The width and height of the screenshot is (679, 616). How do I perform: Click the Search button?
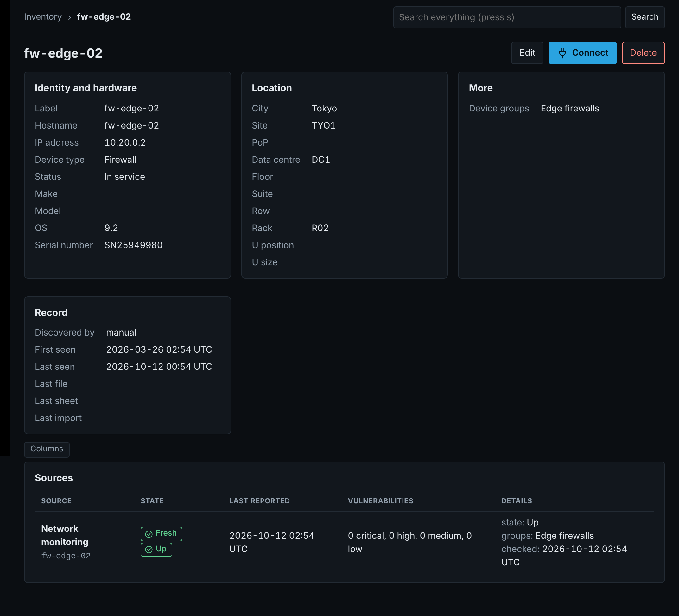[645, 17]
